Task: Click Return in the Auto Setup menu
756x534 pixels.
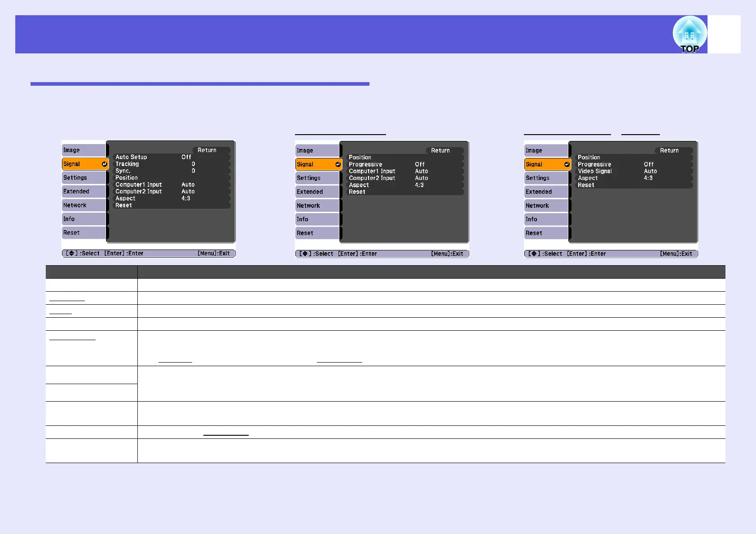Action: (211, 150)
